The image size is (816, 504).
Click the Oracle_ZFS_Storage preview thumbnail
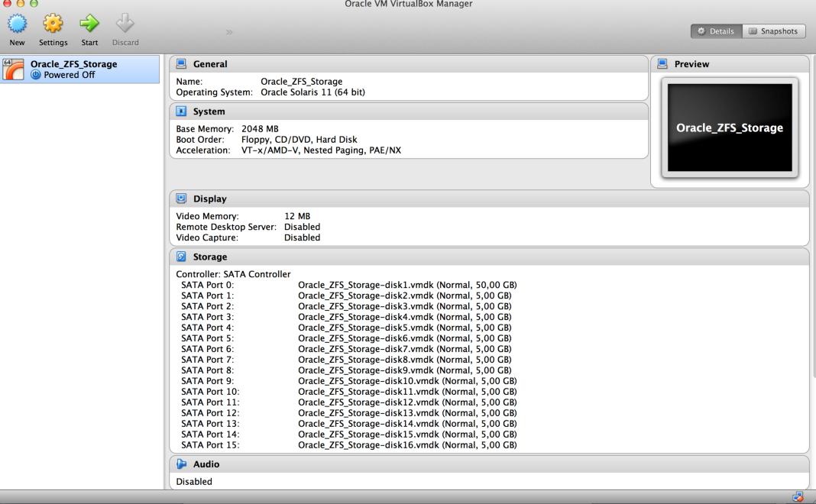tap(730, 128)
